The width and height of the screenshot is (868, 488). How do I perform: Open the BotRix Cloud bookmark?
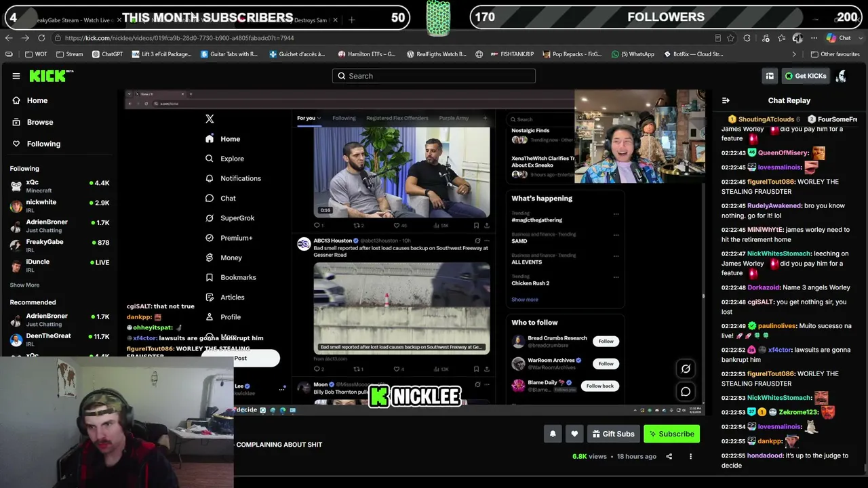point(693,54)
